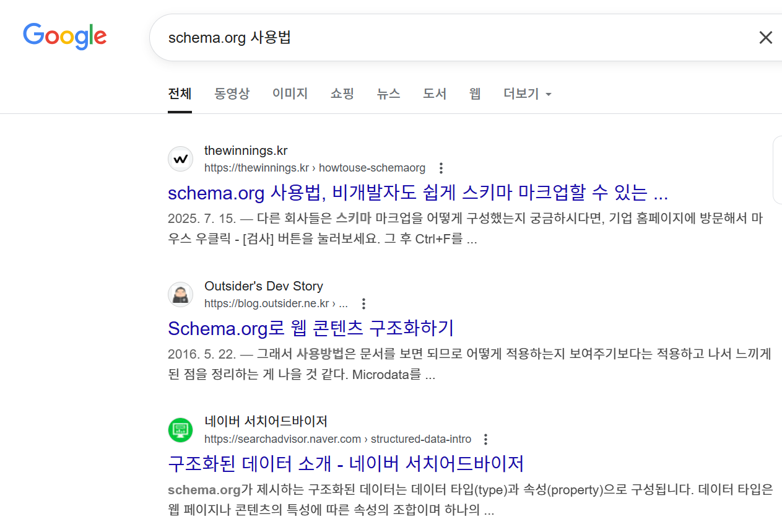Switch to the 도서 tab
The image size is (782, 532).
click(435, 94)
